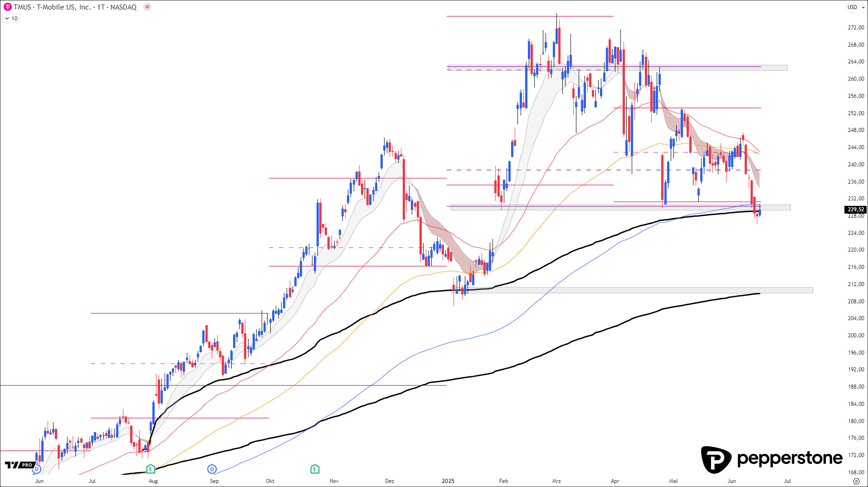Viewport: 868px width, 487px height.
Task: Click the T-Mobile logo icon beside TMUS
Action: click(8, 7)
